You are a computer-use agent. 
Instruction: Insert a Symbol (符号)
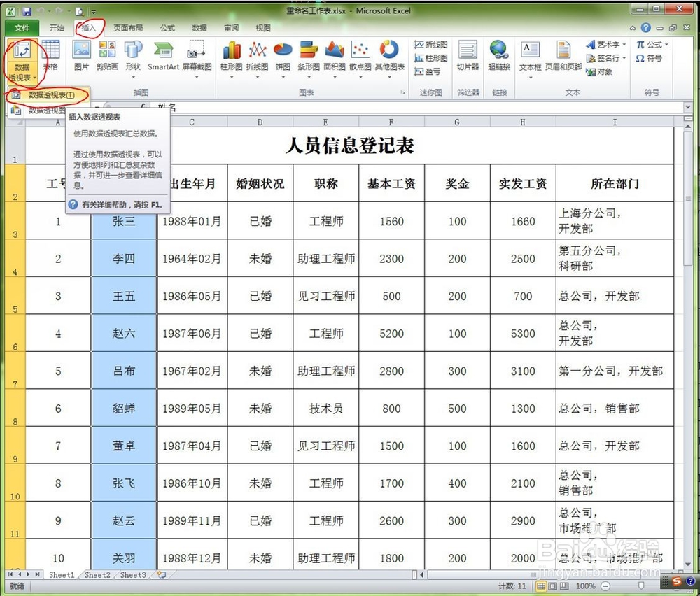pyautogui.click(x=649, y=58)
